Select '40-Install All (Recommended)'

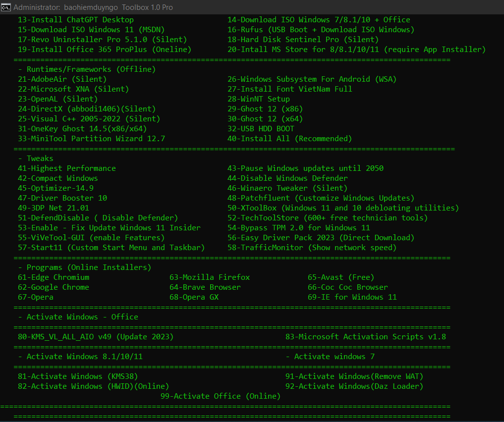click(x=289, y=139)
